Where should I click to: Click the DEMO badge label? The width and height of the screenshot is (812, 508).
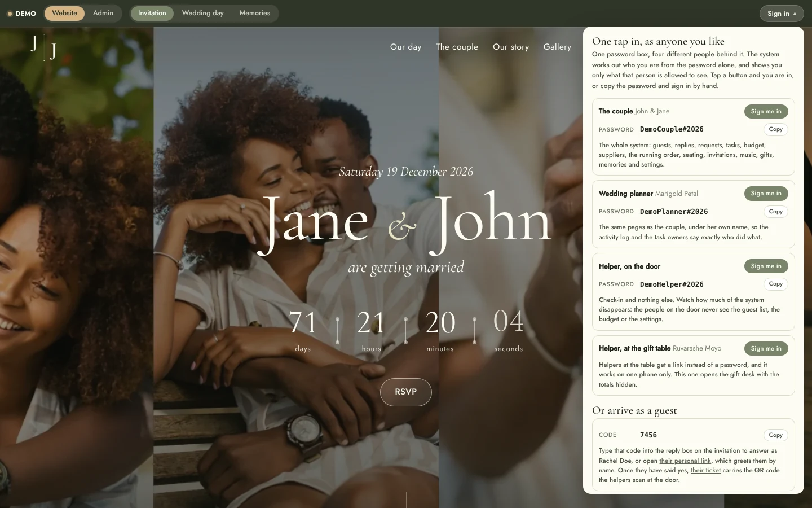tap(21, 14)
